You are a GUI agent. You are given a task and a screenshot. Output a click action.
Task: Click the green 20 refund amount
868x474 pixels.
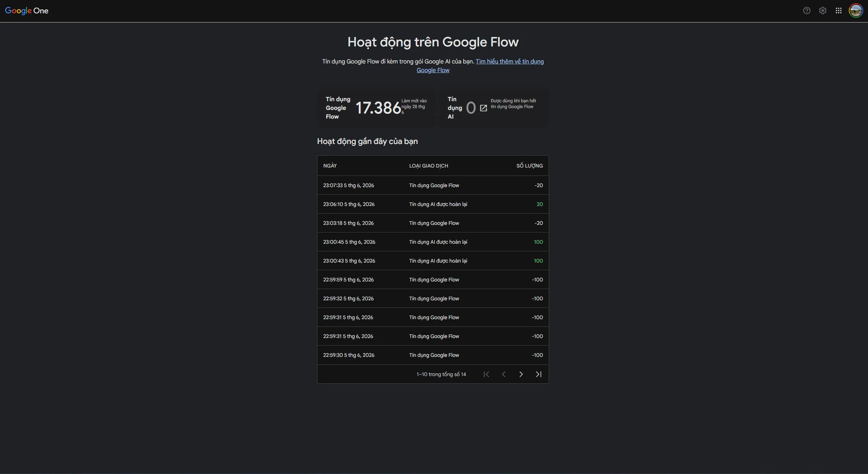pyautogui.click(x=540, y=204)
